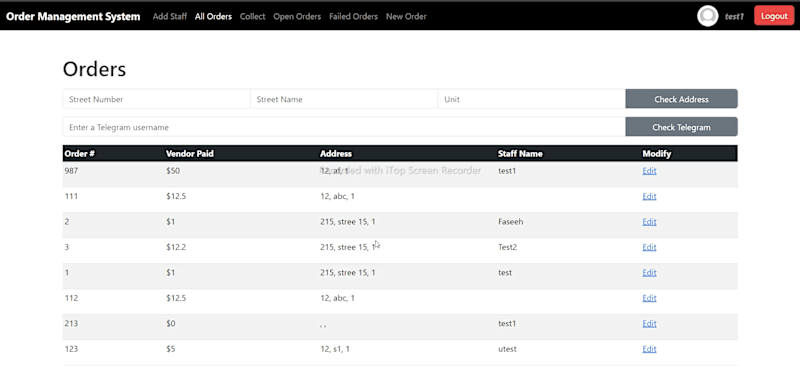Click the Check Address button

coord(681,99)
